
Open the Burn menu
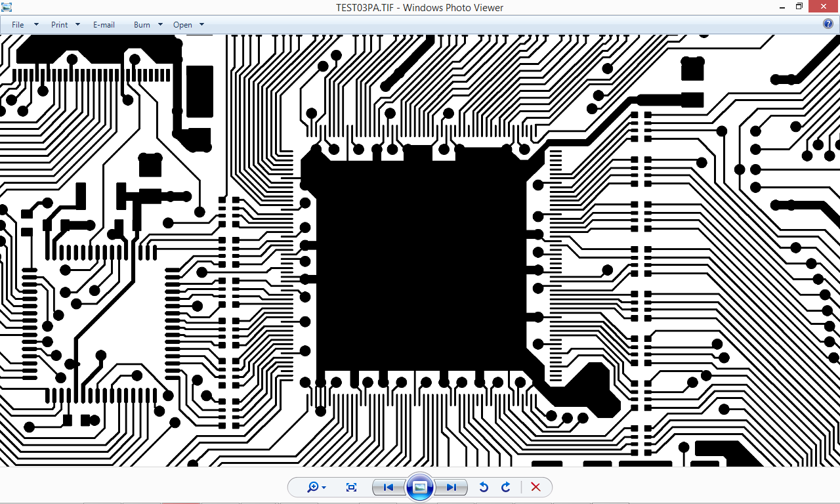click(142, 24)
